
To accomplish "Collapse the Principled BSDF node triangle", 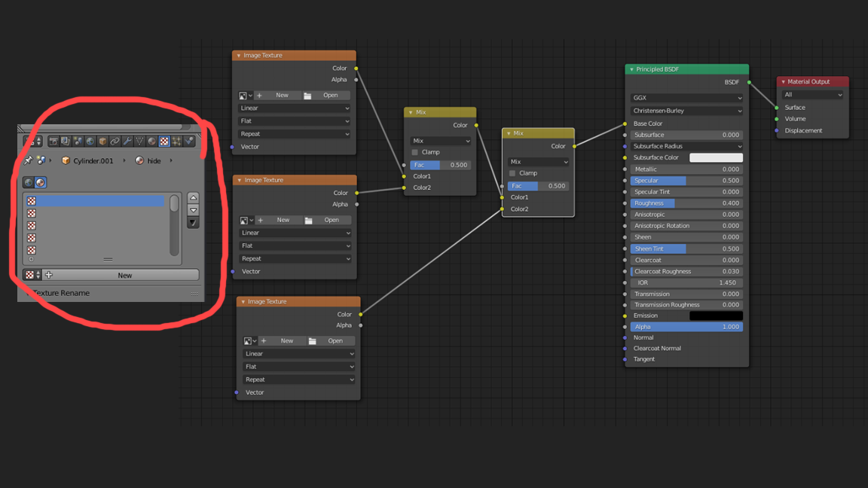I will (x=631, y=70).
